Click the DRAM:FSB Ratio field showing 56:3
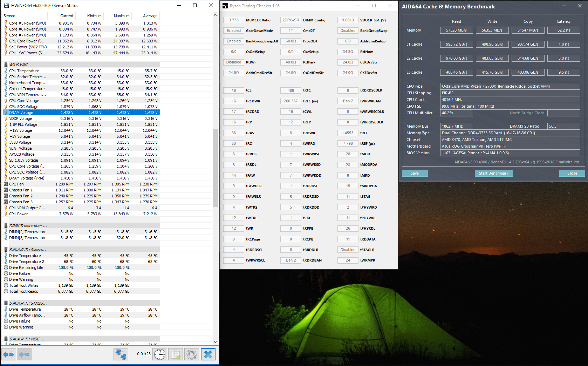This screenshot has height=366, width=588. click(563, 126)
